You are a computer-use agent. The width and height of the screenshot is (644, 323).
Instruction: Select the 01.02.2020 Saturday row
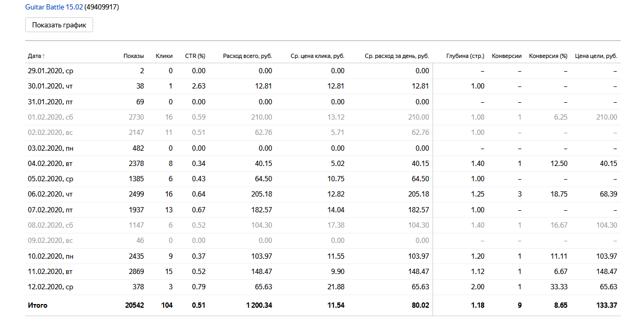[47, 118]
